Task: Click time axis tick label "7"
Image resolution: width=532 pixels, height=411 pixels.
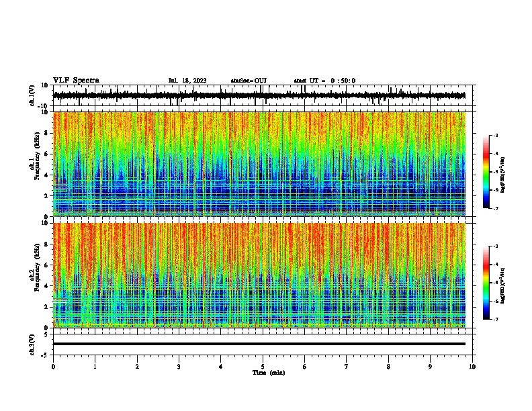Action: click(x=347, y=367)
